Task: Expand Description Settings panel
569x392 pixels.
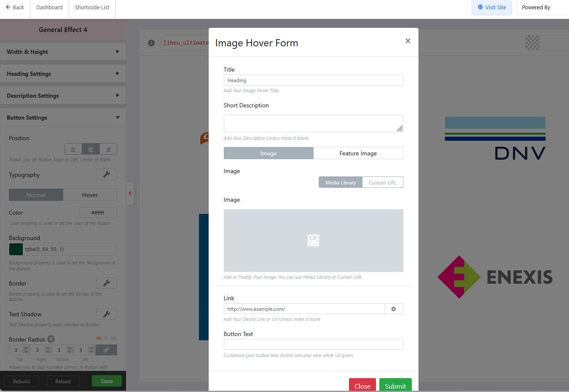Action: (x=63, y=96)
